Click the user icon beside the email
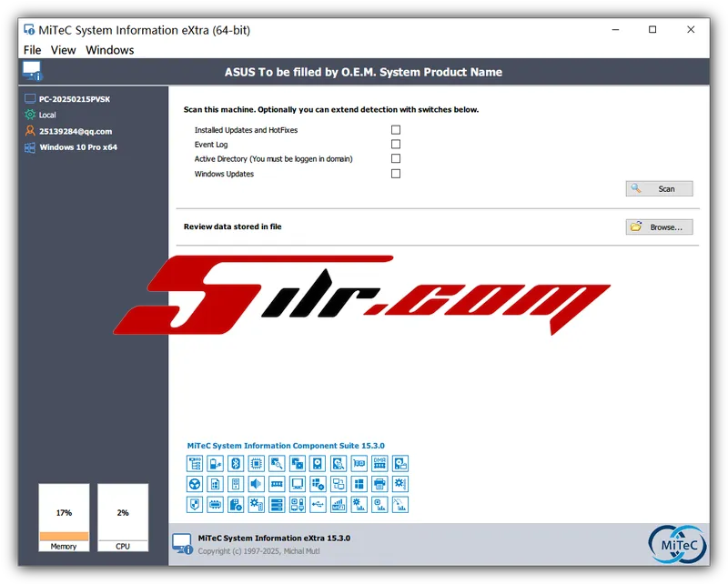728x584 pixels. tap(30, 131)
